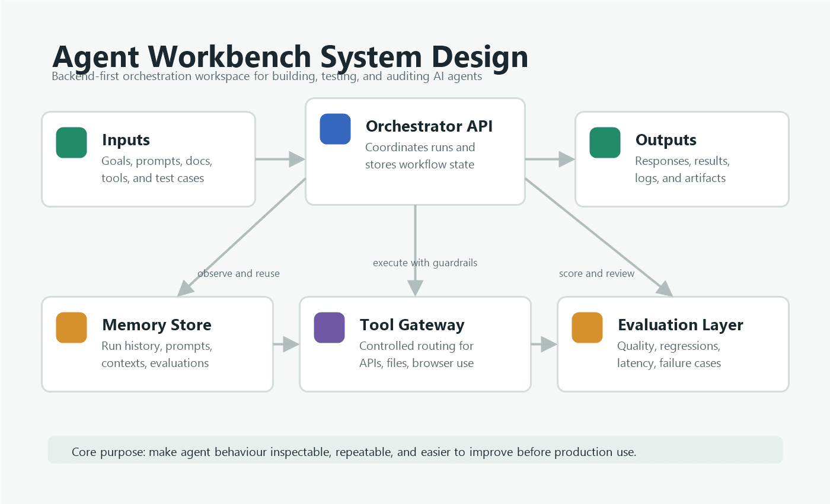Image resolution: width=830 pixels, height=504 pixels.
Task: Click the 'observe and reuse' arrow label
Action: 238,273
